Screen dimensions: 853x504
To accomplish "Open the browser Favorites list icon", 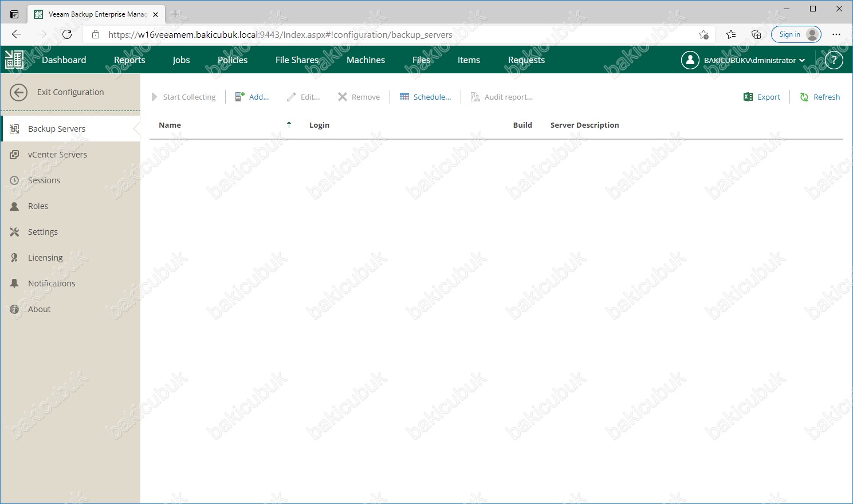I will [731, 34].
